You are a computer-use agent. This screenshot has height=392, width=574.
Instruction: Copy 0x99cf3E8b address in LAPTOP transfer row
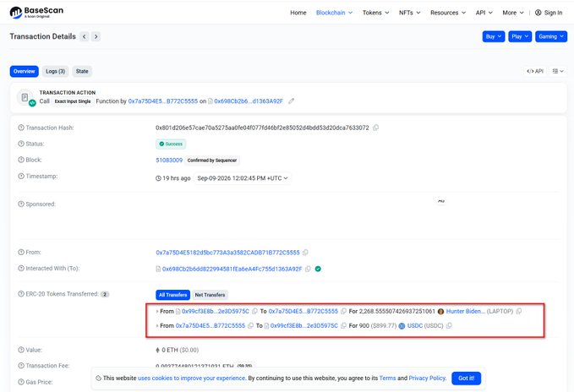pos(254,311)
